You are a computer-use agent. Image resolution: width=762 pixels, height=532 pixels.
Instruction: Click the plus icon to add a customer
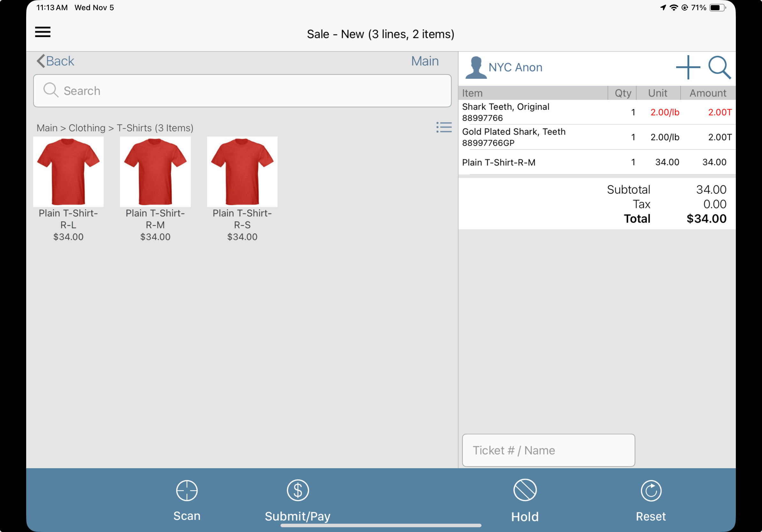688,67
